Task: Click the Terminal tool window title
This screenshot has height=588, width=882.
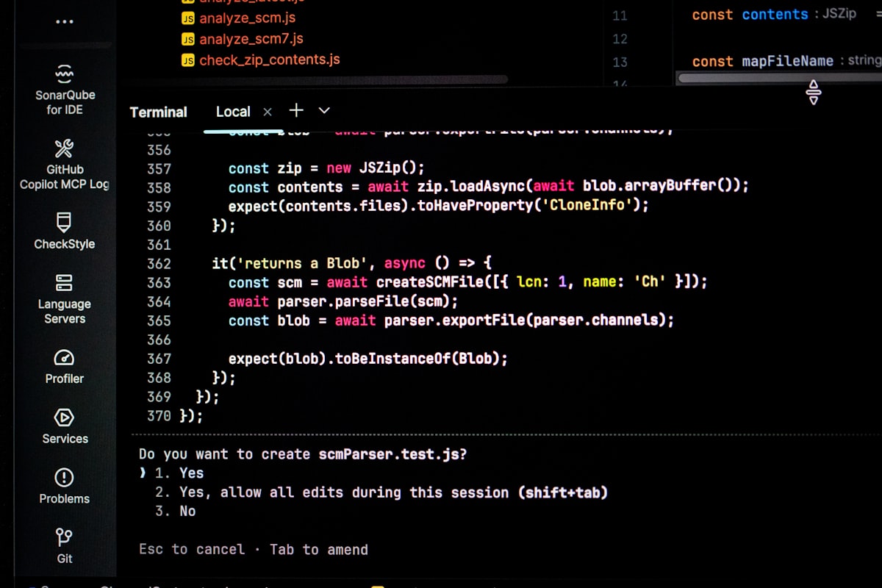Action: pyautogui.click(x=159, y=112)
